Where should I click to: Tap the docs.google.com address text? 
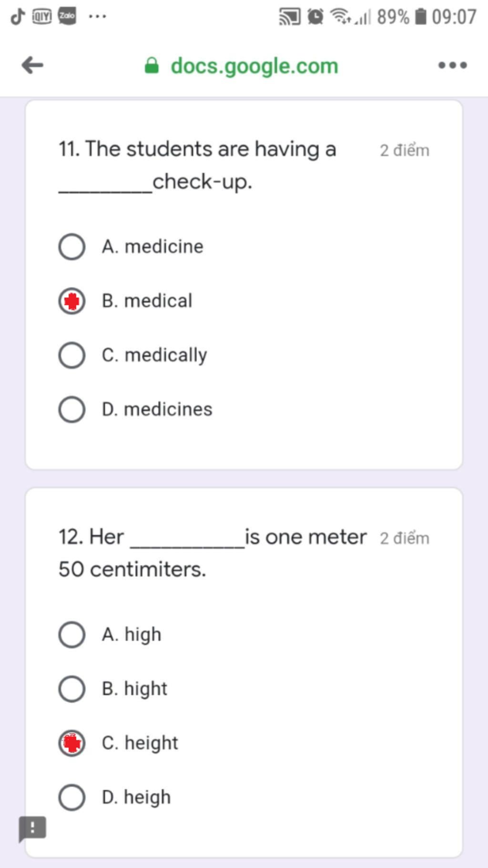(x=254, y=66)
